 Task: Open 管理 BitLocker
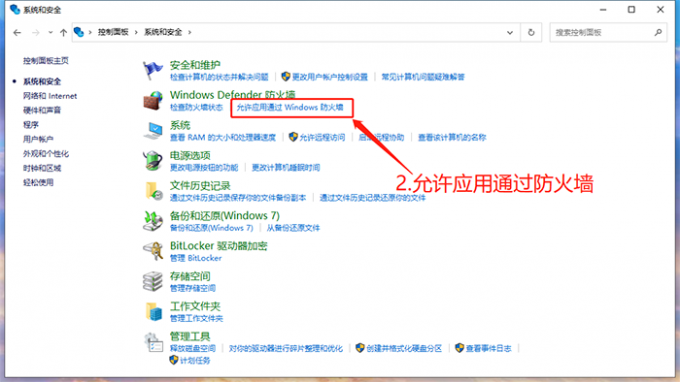[x=196, y=258]
